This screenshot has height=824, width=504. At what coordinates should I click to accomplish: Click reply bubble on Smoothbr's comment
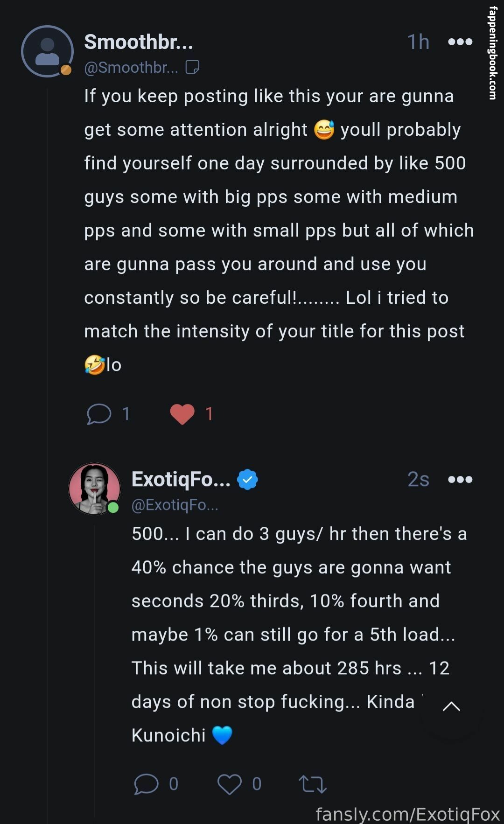click(99, 414)
